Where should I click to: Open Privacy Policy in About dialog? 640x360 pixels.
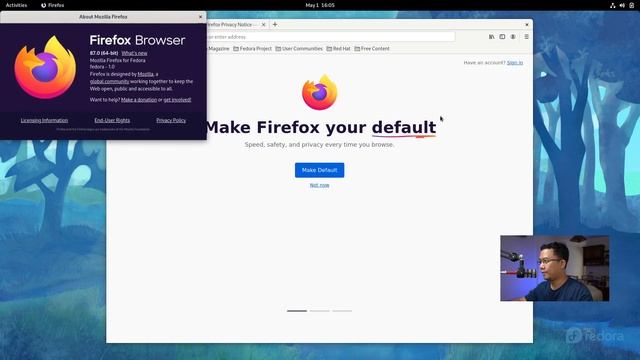click(x=171, y=120)
